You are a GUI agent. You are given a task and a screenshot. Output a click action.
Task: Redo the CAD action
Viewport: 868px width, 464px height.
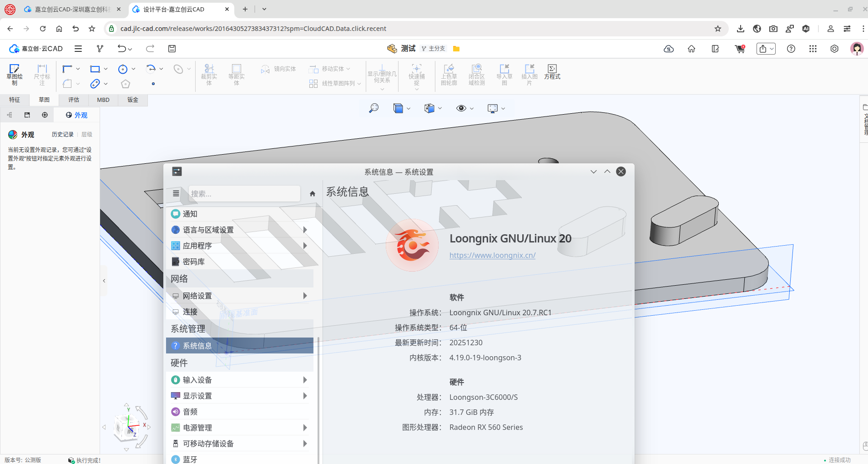(x=150, y=49)
